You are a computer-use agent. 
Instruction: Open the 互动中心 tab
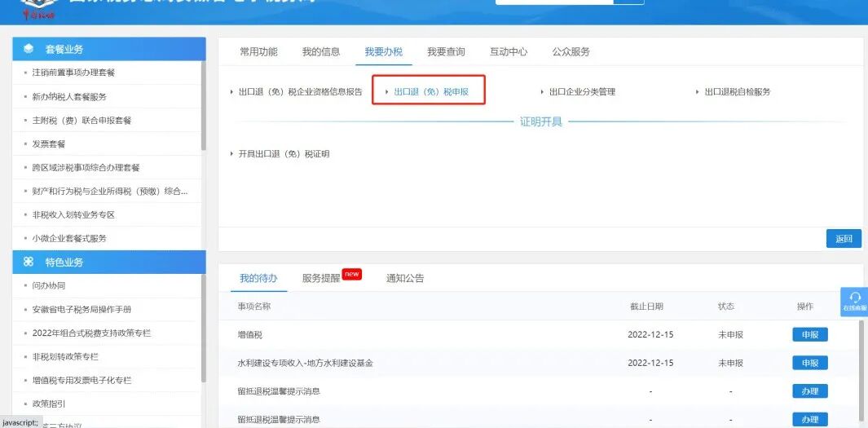coord(509,52)
